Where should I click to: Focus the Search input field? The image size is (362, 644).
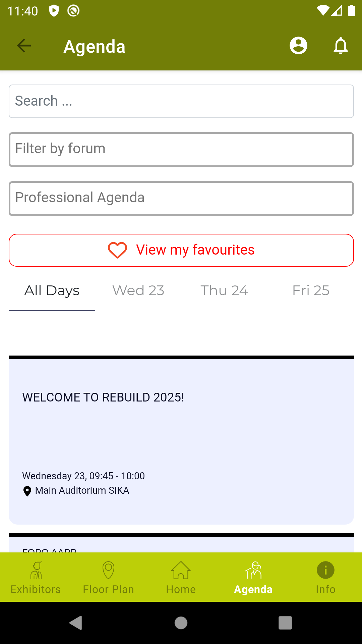pyautogui.click(x=181, y=101)
